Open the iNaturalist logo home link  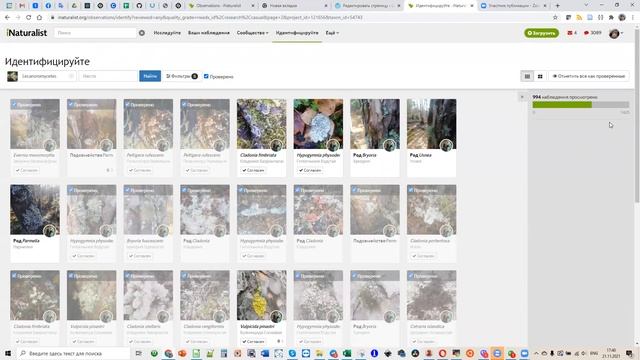tap(27, 33)
